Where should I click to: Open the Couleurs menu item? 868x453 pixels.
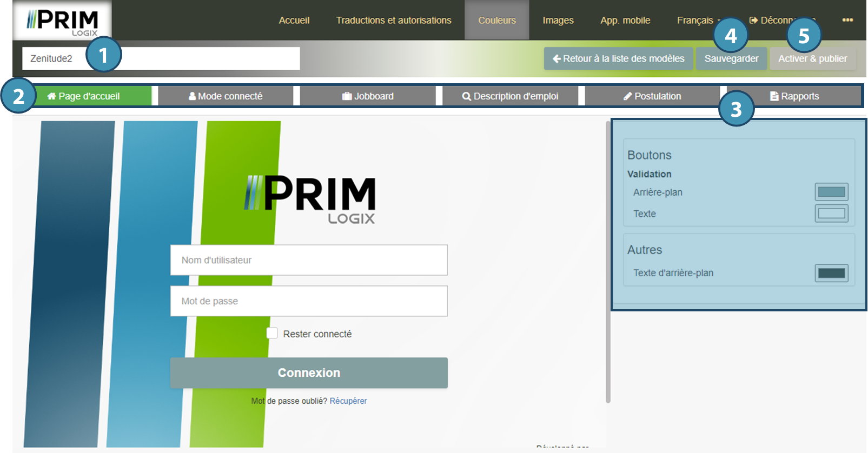(496, 20)
